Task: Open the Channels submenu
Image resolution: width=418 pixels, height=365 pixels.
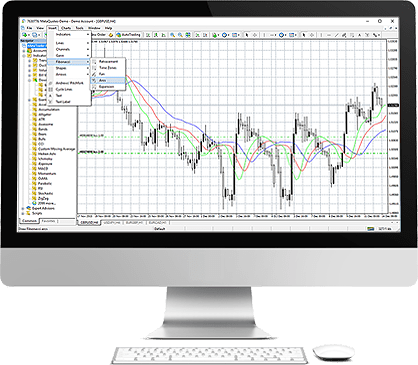Action: 69,49
